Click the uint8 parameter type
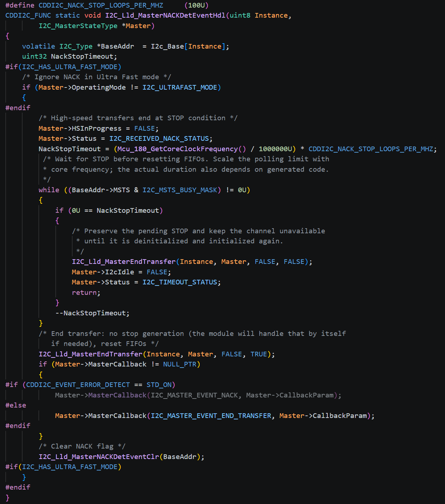Screen dimensions: 445x504 [x=240, y=15]
